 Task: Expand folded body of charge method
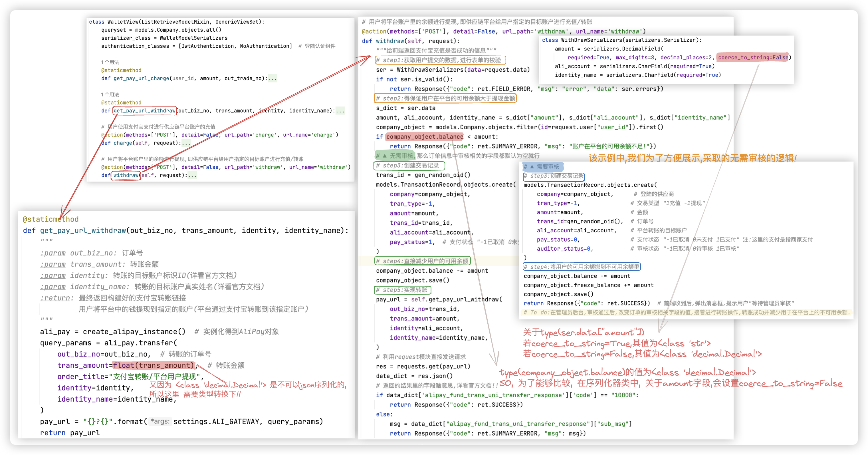[186, 143]
